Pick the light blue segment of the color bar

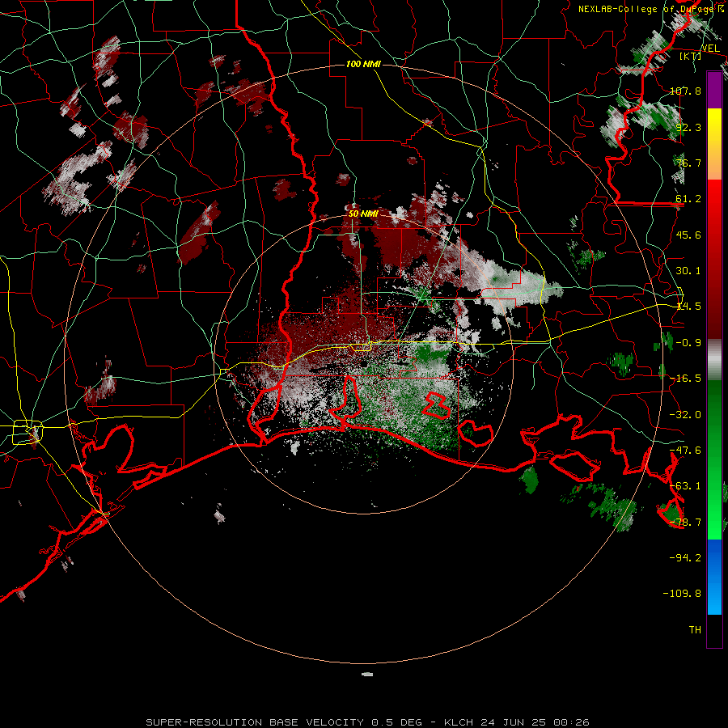pyautogui.click(x=714, y=595)
